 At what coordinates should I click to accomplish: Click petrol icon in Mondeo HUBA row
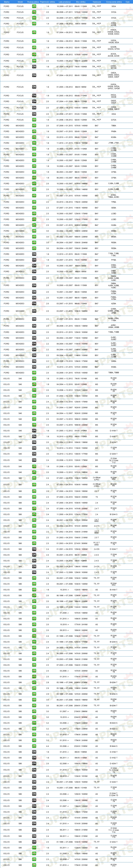(34, 225)
